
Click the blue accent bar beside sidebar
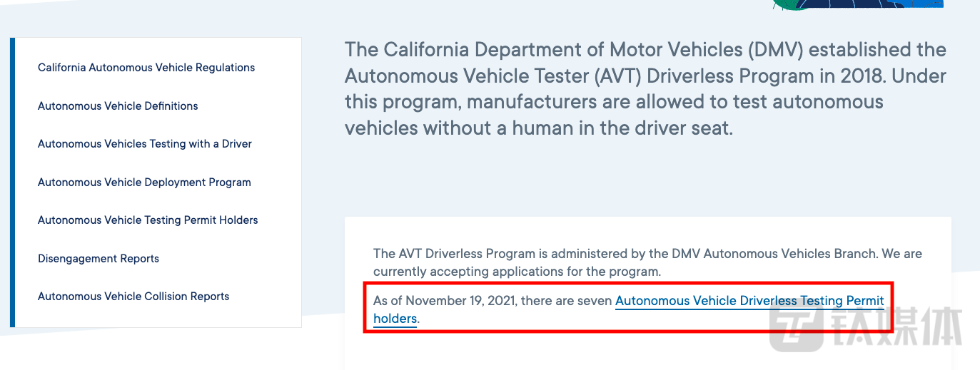[12, 182]
